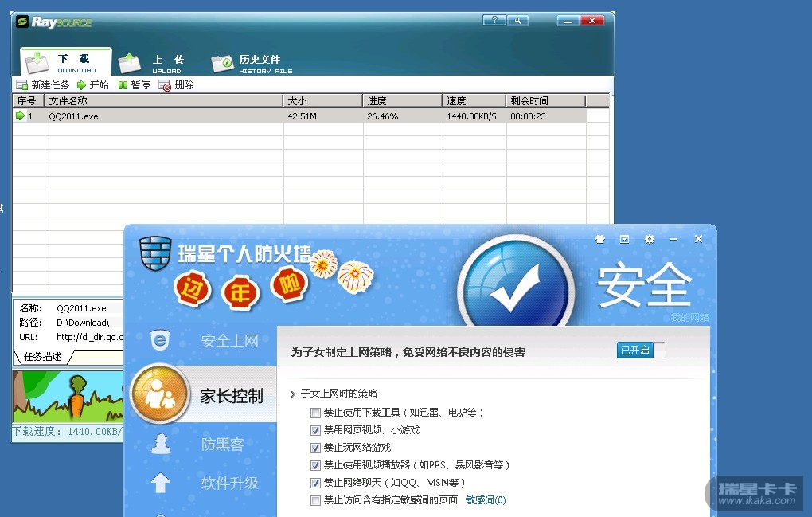Sort by the 序号 column header
This screenshot has width=812, height=517.
[x=29, y=100]
